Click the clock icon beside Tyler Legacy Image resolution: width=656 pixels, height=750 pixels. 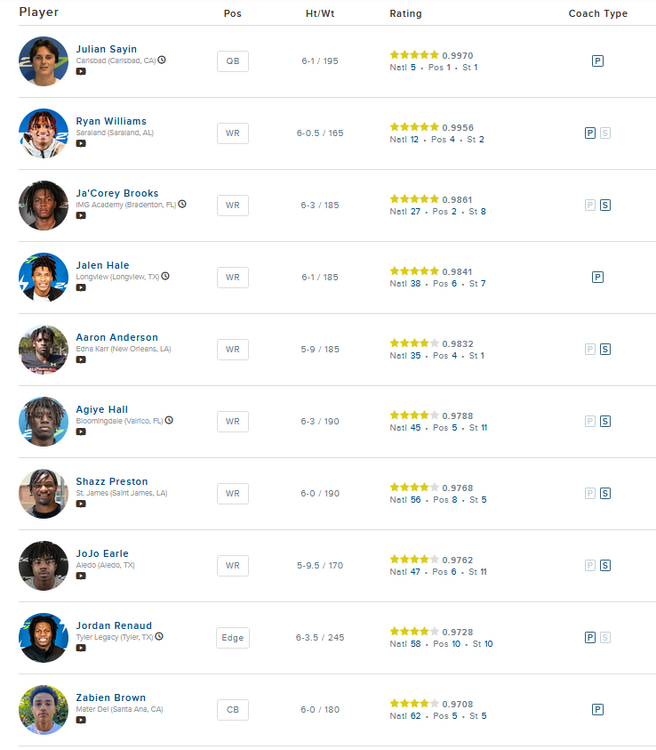(159, 636)
